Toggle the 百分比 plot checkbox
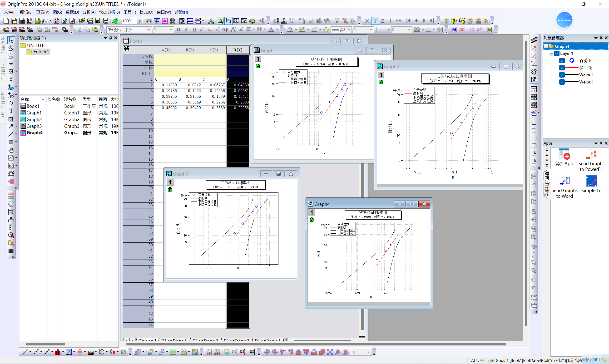This screenshot has width=609, height=364. coord(562,61)
